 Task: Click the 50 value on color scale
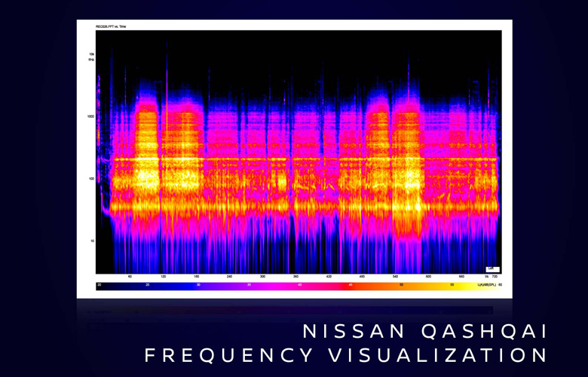point(401,285)
